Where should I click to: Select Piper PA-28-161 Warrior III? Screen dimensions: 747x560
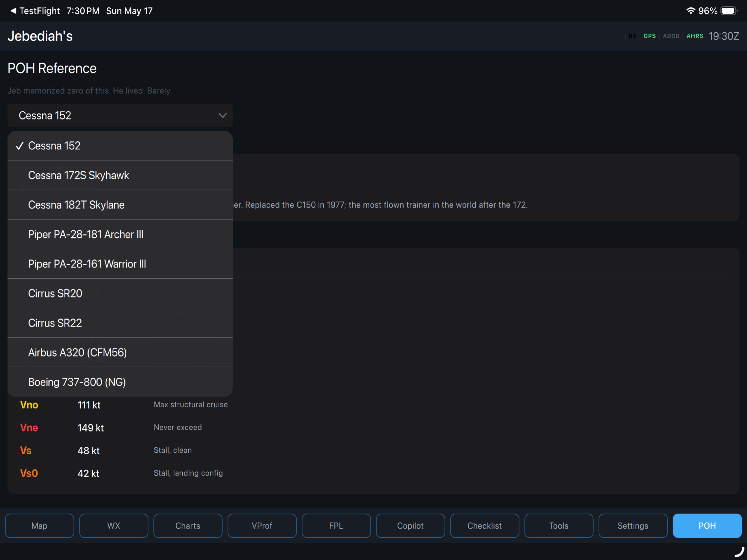tap(120, 264)
